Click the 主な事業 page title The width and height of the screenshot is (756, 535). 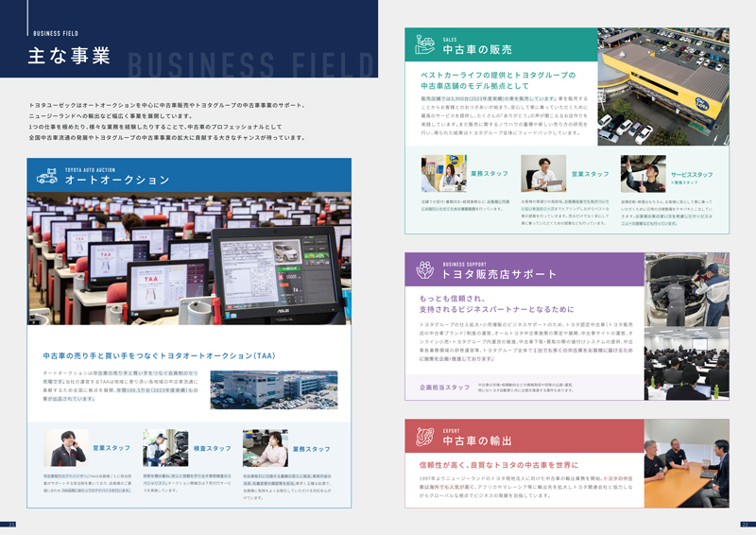[69, 56]
